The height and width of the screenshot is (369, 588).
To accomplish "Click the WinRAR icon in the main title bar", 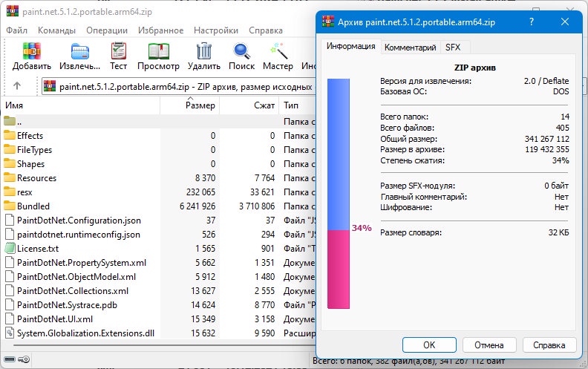I will pos(13,10).
